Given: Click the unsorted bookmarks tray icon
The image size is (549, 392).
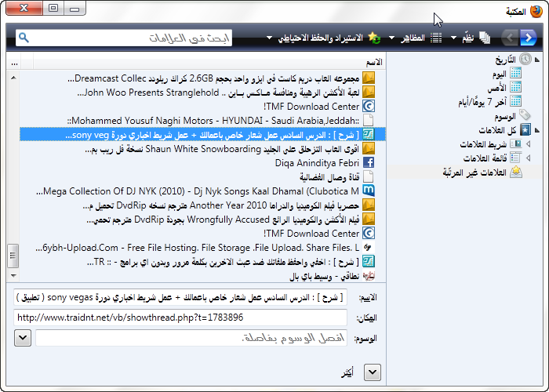Looking at the screenshot, I should coord(516,172).
